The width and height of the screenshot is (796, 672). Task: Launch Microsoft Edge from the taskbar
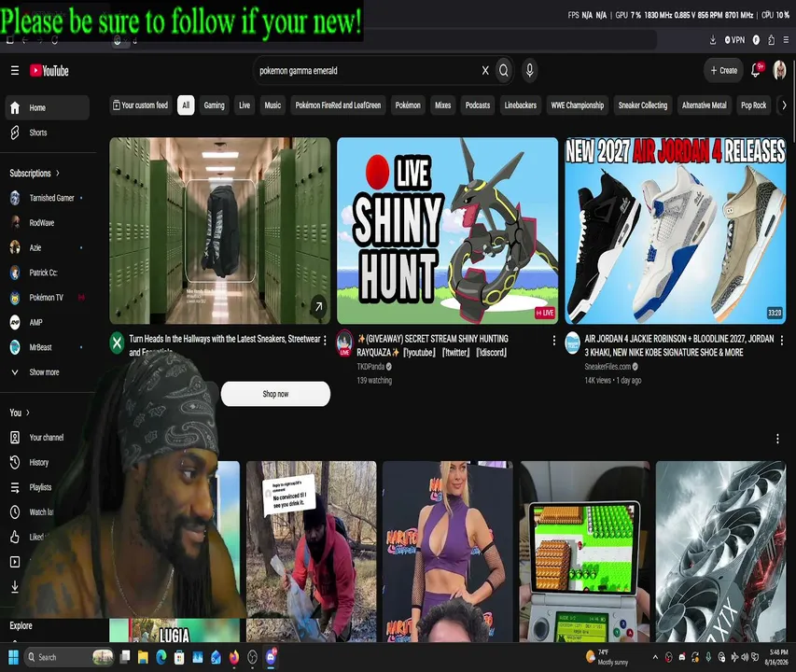coord(161,657)
